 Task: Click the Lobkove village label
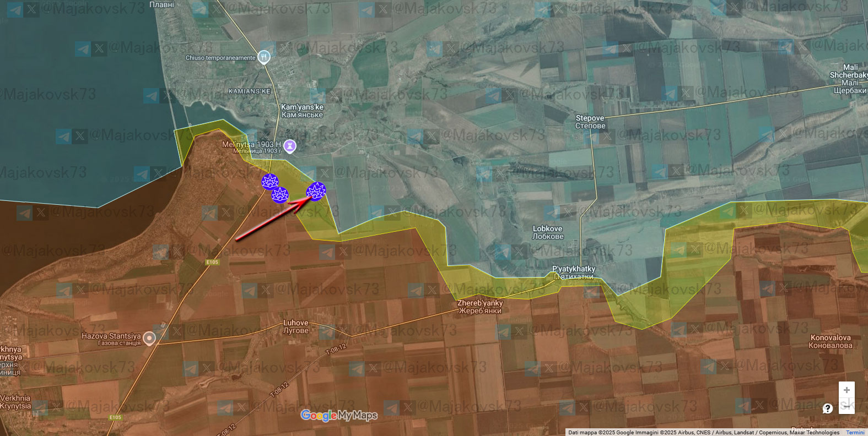coord(548,232)
